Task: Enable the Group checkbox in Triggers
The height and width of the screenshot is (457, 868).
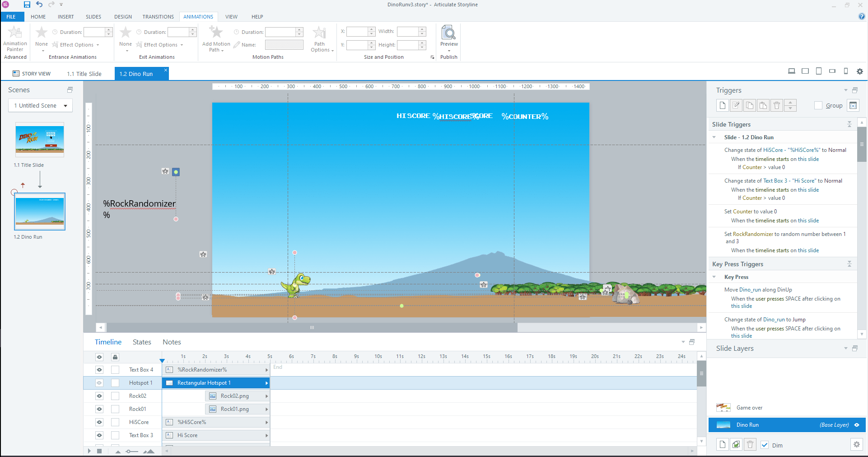Action: [x=818, y=105]
